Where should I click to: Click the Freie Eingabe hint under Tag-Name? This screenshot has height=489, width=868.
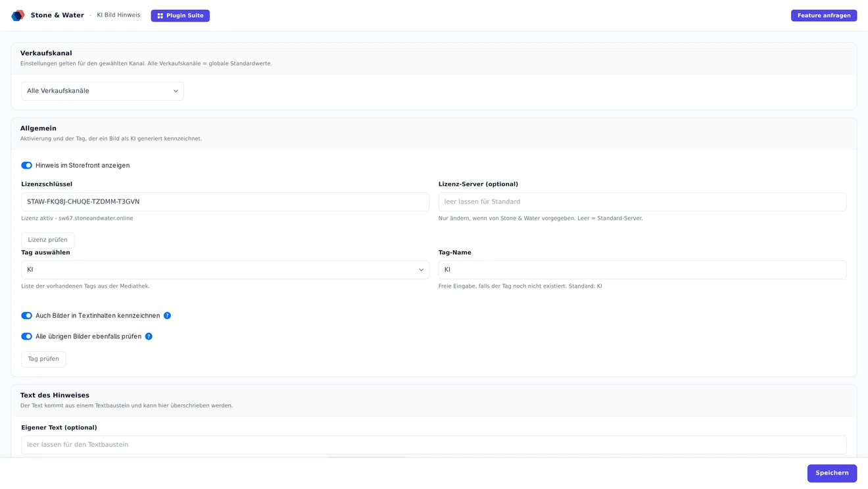click(x=520, y=286)
